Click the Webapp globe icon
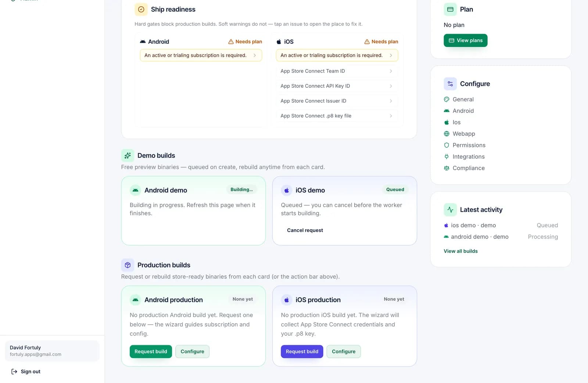The width and height of the screenshot is (588, 383). (x=447, y=134)
